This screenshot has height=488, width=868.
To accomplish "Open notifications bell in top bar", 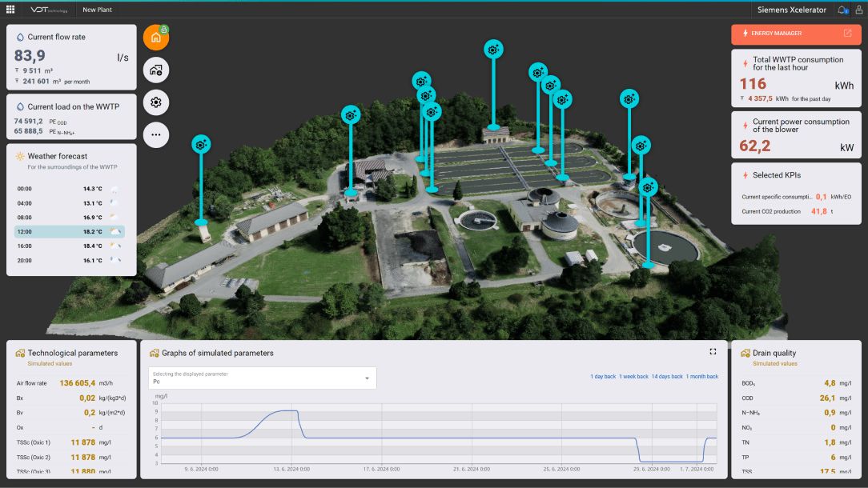I will (842, 10).
